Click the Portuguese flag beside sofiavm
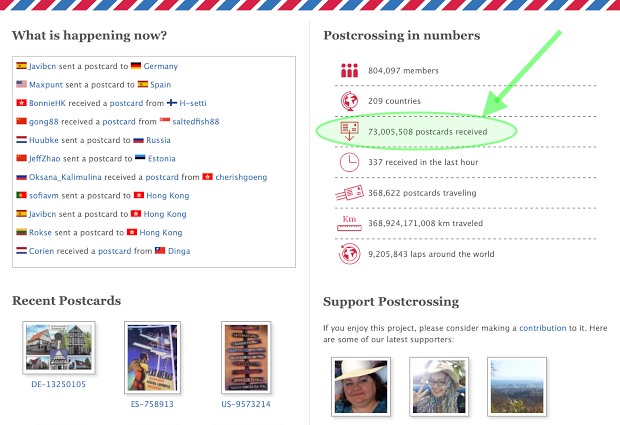This screenshot has height=425, width=620. pos(21,195)
